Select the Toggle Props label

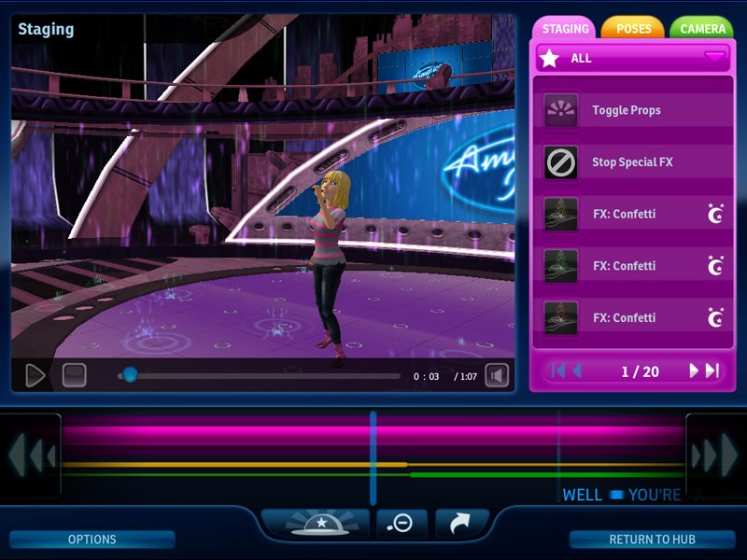pyautogui.click(x=626, y=110)
